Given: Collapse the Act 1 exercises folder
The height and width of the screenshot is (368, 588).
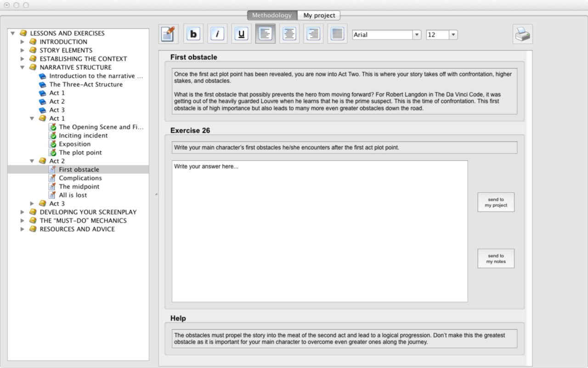Looking at the screenshot, I should point(32,118).
